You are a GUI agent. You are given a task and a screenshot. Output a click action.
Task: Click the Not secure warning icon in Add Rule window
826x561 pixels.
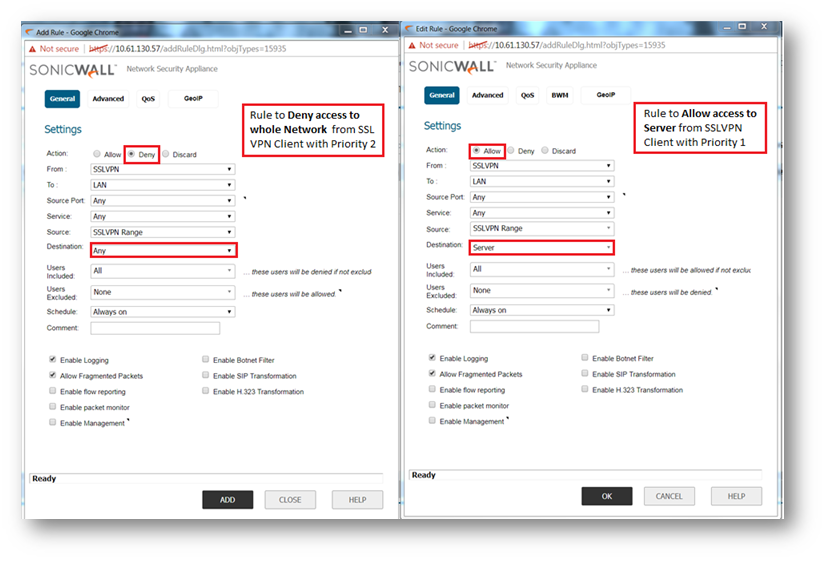tap(32, 48)
